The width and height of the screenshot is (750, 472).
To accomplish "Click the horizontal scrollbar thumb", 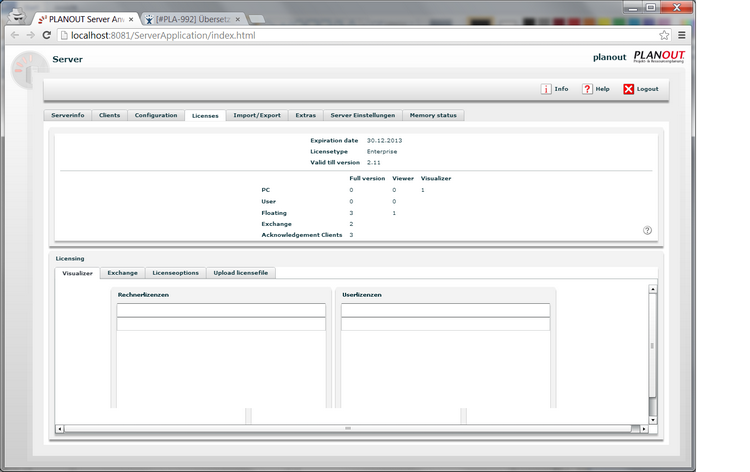I will coord(348,429).
